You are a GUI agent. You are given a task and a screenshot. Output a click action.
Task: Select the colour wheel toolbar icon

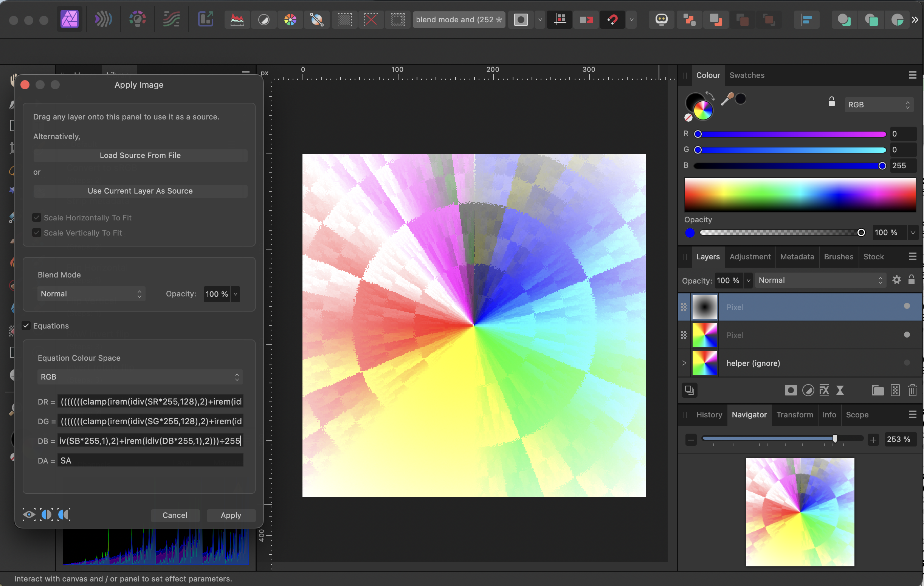290,20
